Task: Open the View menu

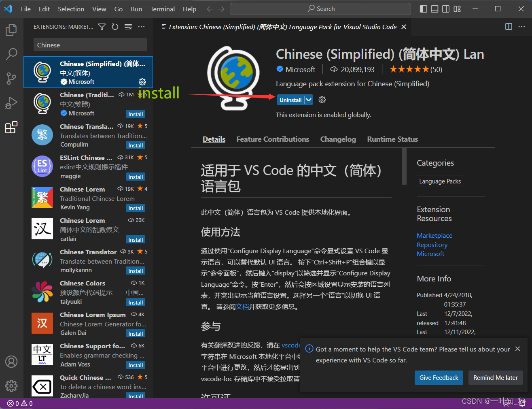Action: (x=99, y=9)
